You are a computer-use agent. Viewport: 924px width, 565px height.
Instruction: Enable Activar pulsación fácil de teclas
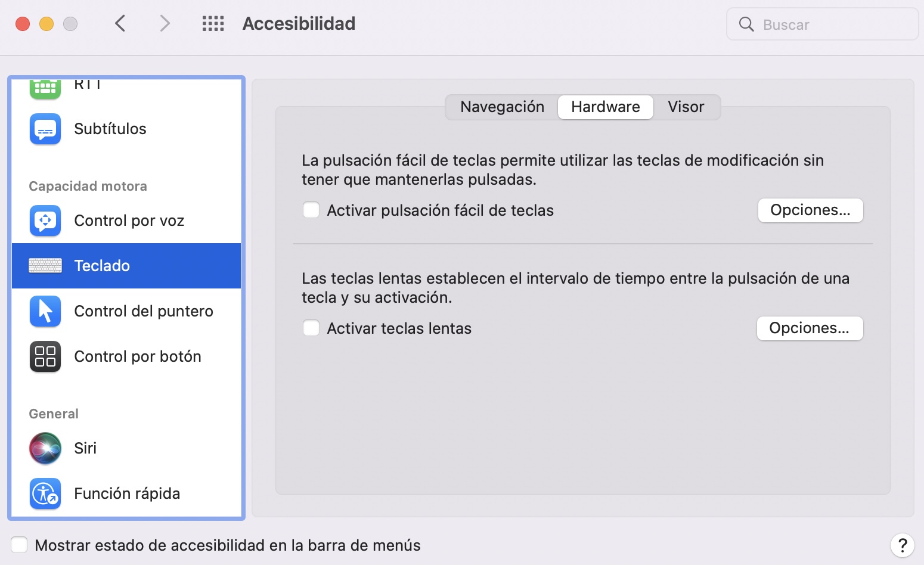point(311,210)
